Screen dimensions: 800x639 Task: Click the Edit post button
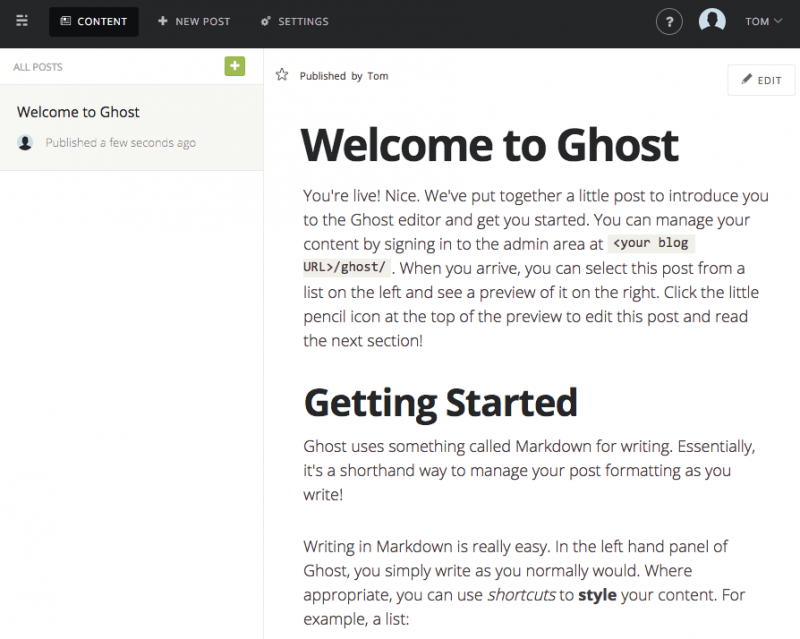pos(761,80)
